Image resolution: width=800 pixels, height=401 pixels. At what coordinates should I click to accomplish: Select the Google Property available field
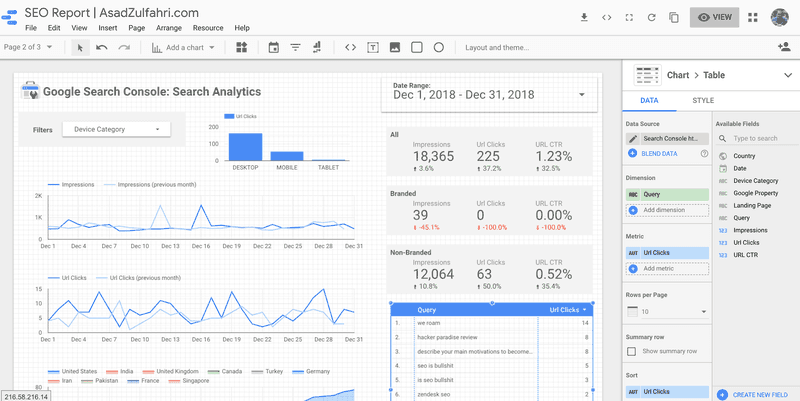tap(756, 193)
